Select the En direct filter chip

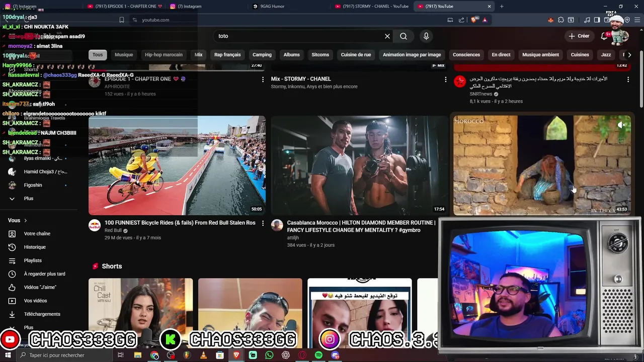501,55
